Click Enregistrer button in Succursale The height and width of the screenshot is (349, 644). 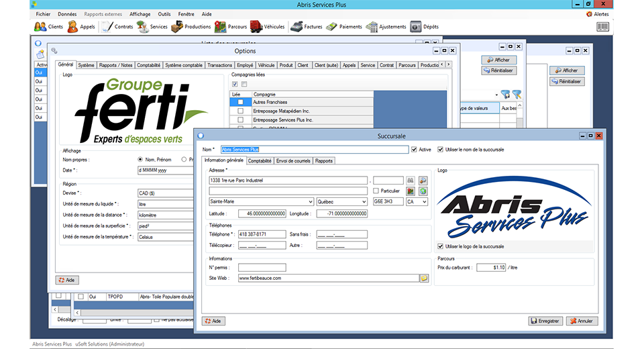point(545,321)
